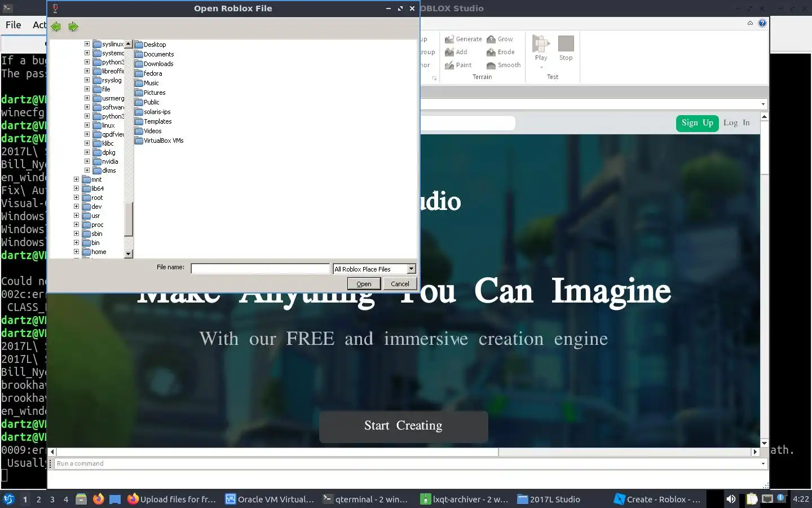Go back with the green left arrow
812x508 pixels.
click(x=55, y=27)
